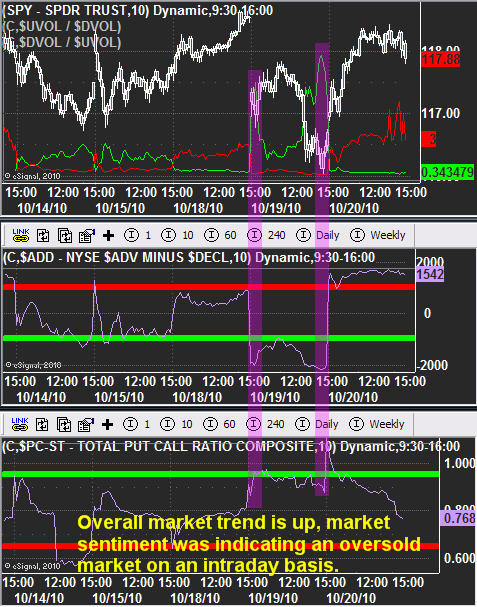Set 60-minute interval above the $PC-ST chart
This screenshot has width=477, height=607.
pyautogui.click(x=219, y=424)
